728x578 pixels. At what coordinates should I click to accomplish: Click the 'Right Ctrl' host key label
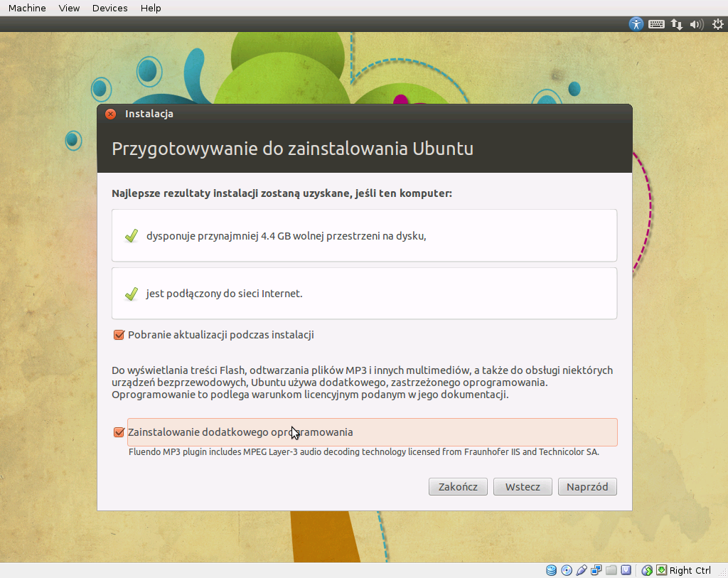[x=690, y=570]
